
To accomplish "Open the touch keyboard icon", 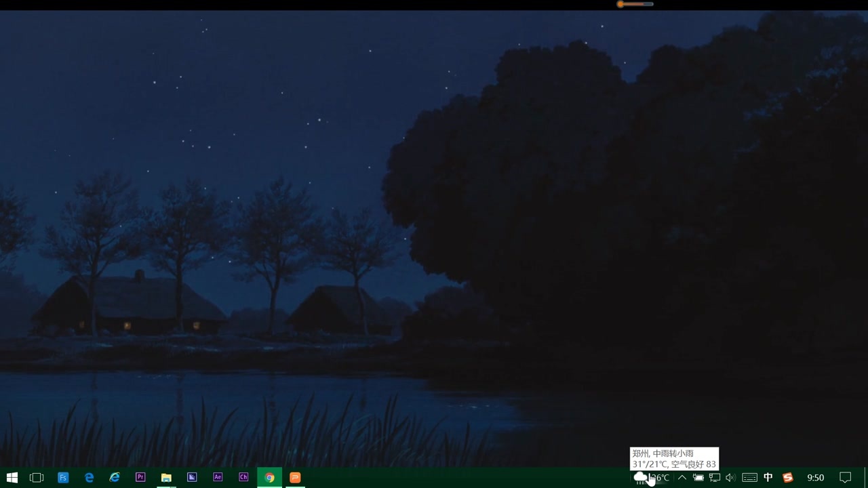I will pos(749,477).
